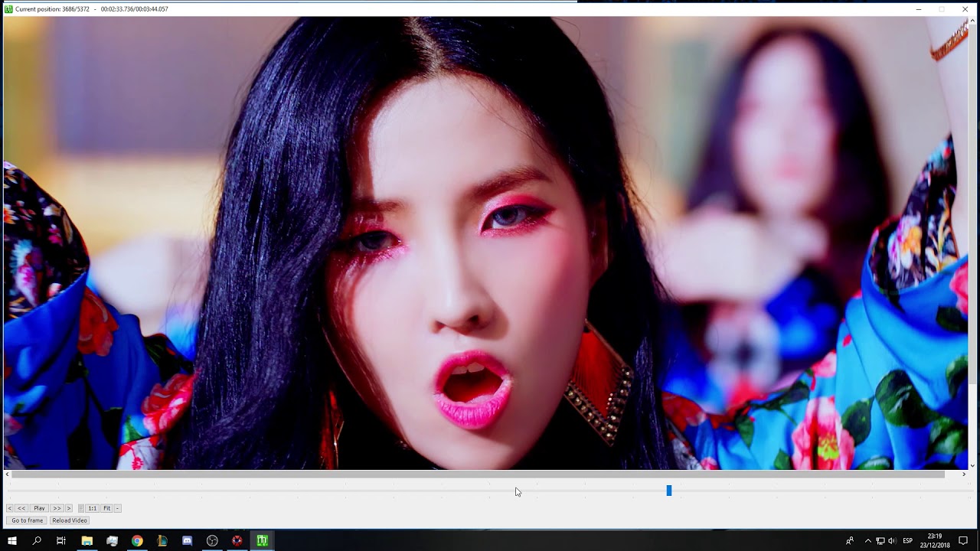Open the monitor app icon next to File Explorer

113,540
